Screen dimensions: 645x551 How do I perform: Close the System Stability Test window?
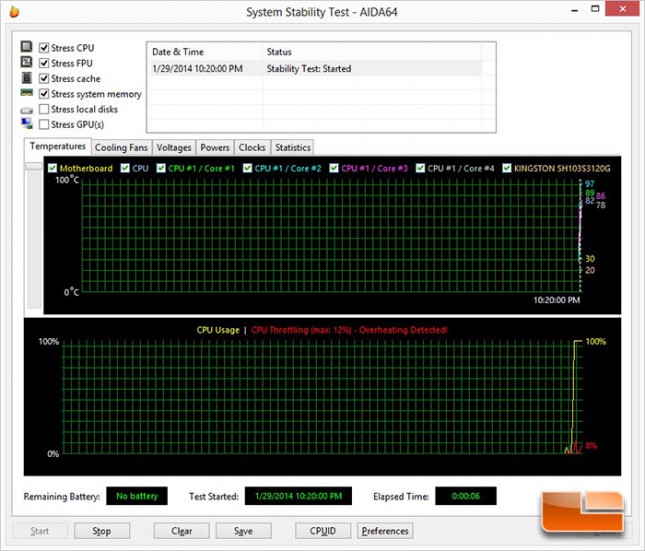(623, 9)
